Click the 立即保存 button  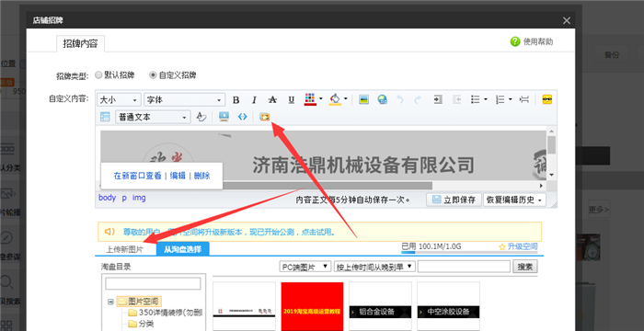coord(454,200)
